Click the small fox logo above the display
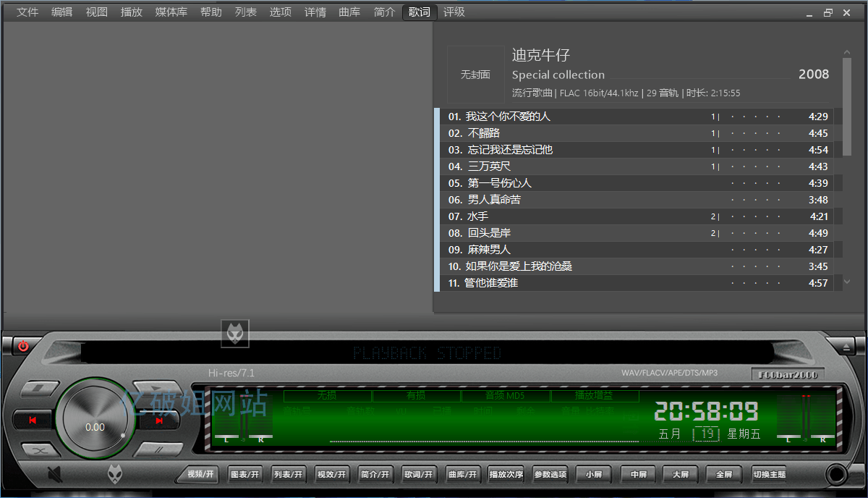The image size is (868, 498). pyautogui.click(x=234, y=334)
